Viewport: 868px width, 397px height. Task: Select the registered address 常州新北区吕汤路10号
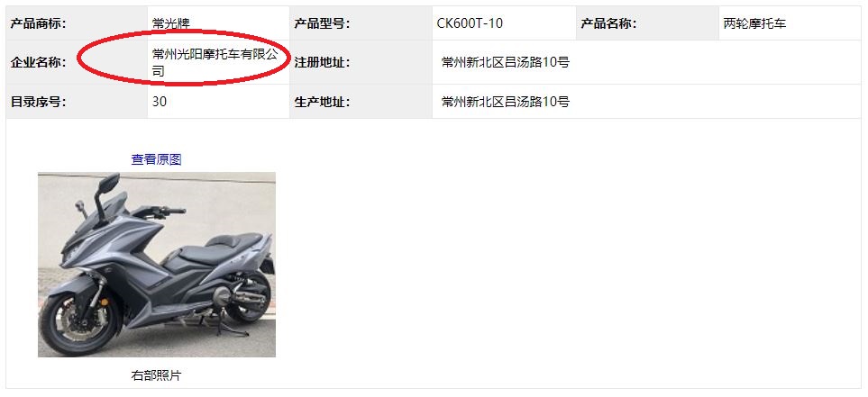pyautogui.click(x=506, y=62)
